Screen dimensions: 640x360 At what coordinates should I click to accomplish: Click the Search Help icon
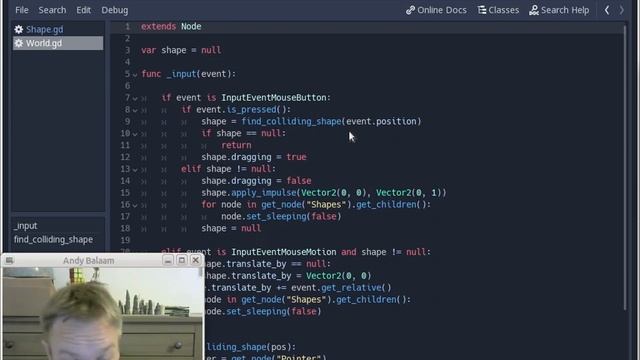click(533, 10)
